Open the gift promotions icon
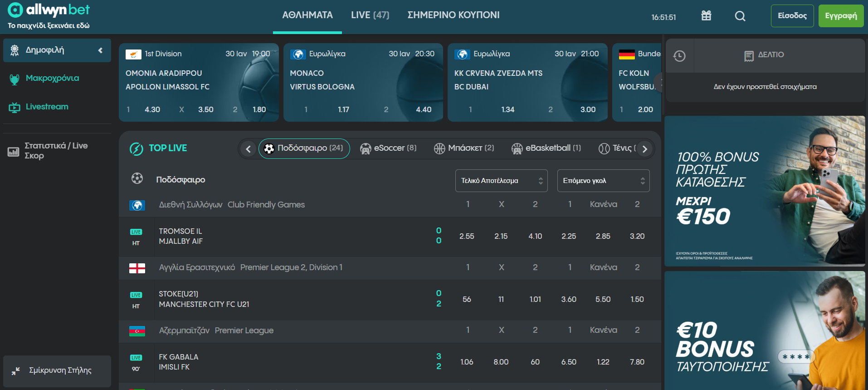This screenshot has height=390, width=868. (706, 16)
